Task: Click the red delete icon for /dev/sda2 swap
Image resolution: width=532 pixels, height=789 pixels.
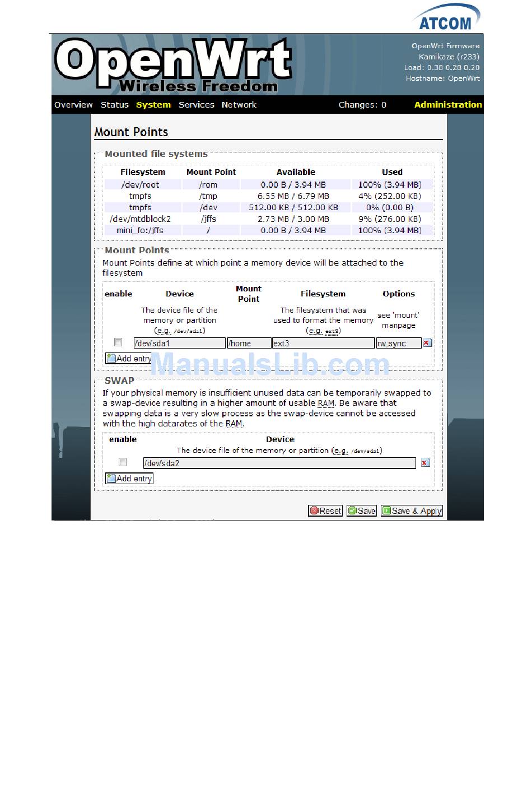Action: pyautogui.click(x=425, y=463)
